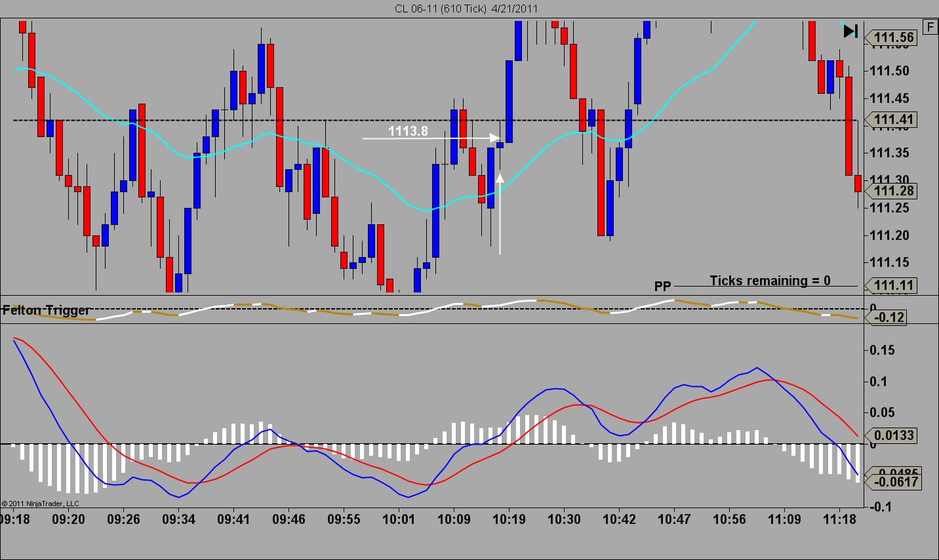Click the 09:34 time axis label

tap(178, 519)
